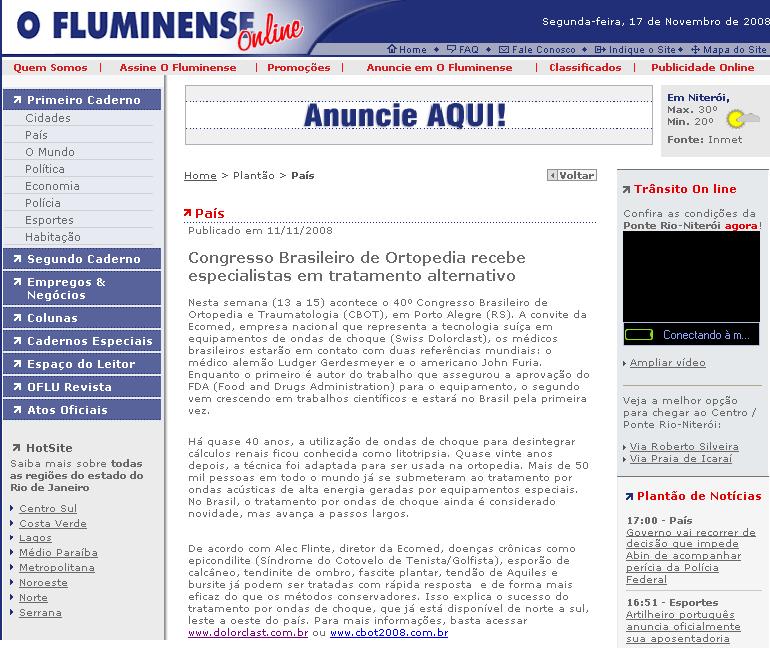The width and height of the screenshot is (770, 652).
Task: Click the Anuncie AQUI banner
Action: point(405,115)
